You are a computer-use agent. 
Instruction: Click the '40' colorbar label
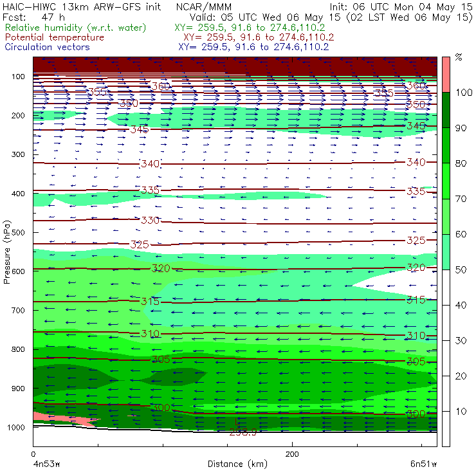point(461,305)
